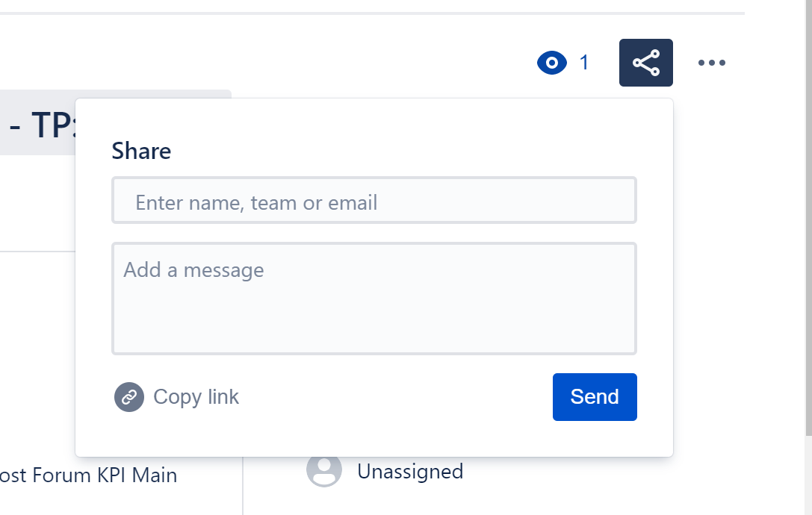Image resolution: width=812 pixels, height=515 pixels.
Task: Select the Copy link text
Action: 196,397
